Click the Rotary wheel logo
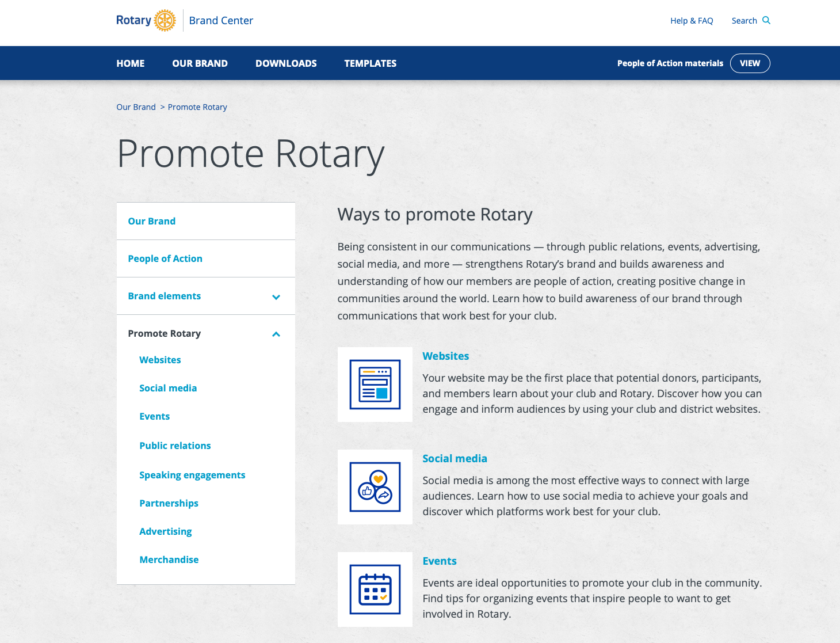Image resolution: width=840 pixels, height=643 pixels. (x=165, y=20)
